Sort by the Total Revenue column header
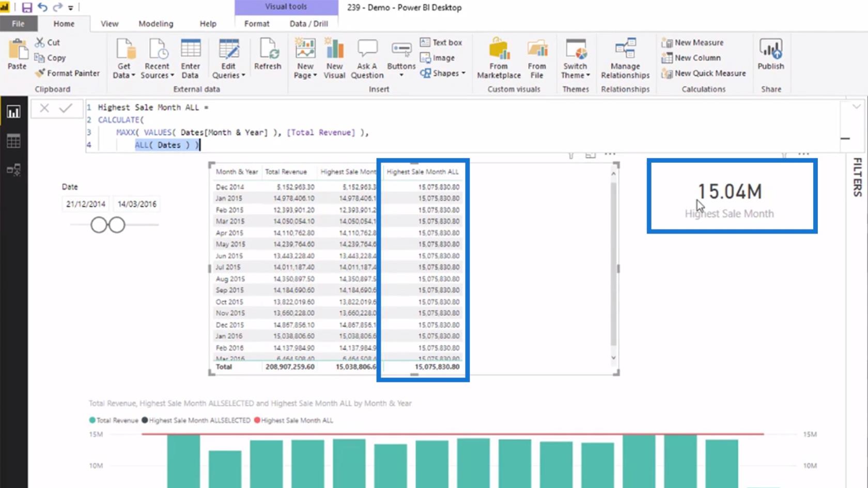868x488 pixels. 286,171
